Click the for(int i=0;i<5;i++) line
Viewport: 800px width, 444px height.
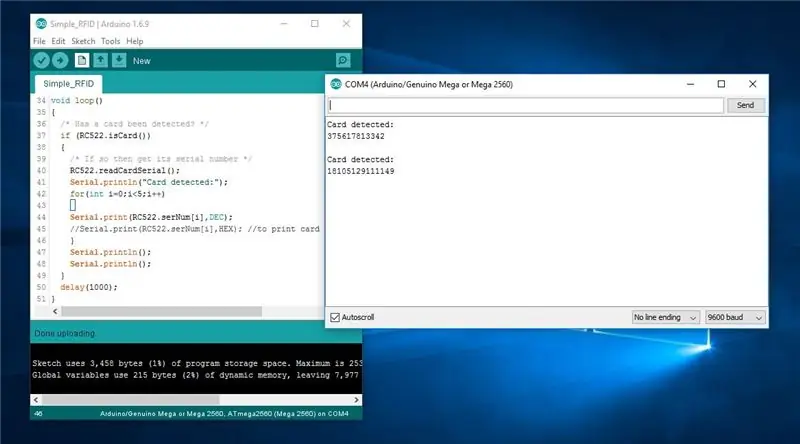click(117, 194)
